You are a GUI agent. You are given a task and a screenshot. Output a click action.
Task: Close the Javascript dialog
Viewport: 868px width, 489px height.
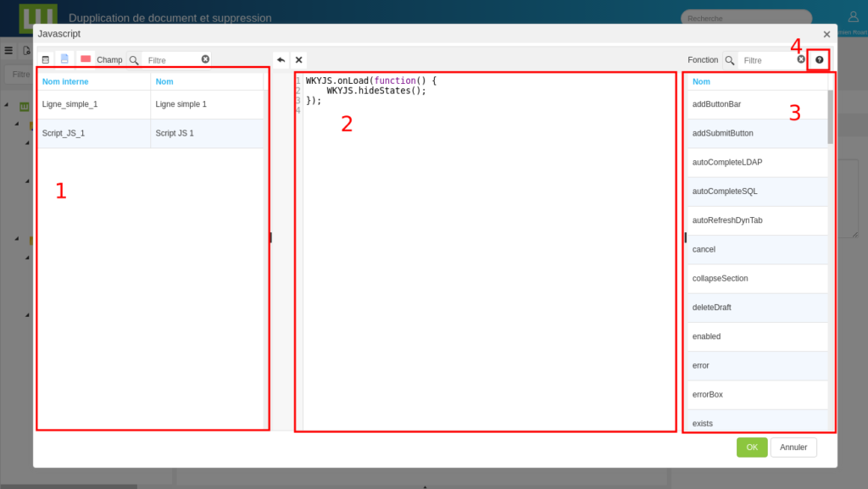tap(826, 34)
